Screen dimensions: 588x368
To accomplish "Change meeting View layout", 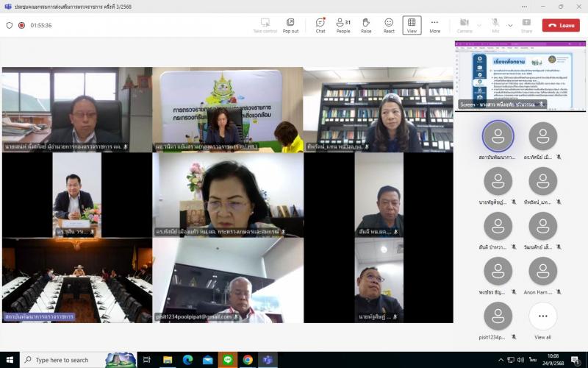I will (412, 26).
